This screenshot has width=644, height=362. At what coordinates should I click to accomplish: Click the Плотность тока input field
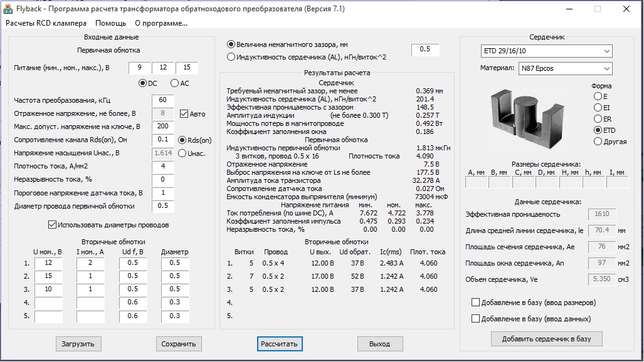click(x=162, y=166)
